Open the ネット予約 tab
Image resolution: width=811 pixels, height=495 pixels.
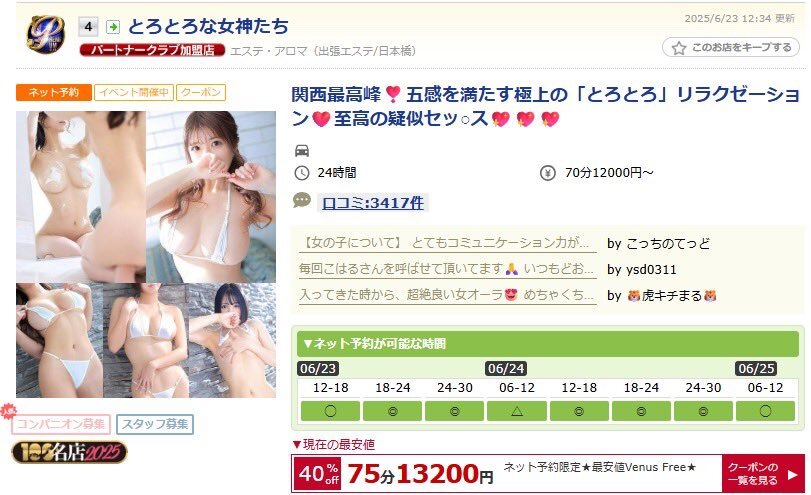click(54, 93)
